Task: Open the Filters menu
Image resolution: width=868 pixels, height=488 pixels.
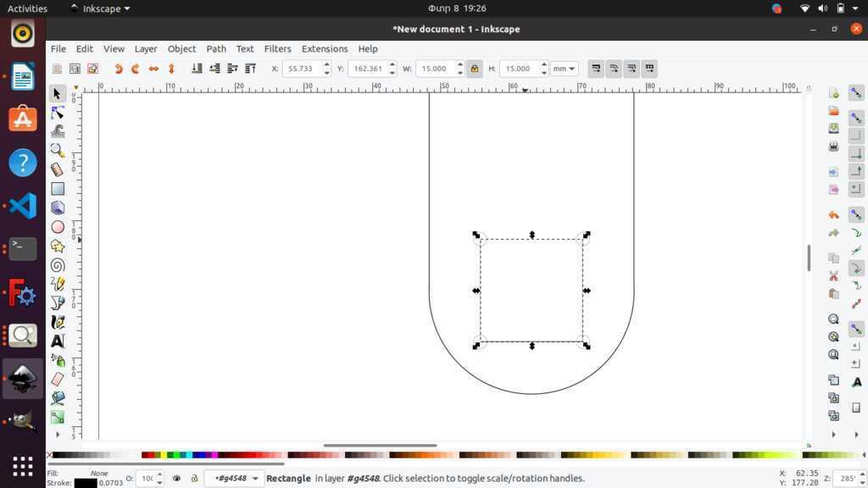Action: tap(277, 48)
